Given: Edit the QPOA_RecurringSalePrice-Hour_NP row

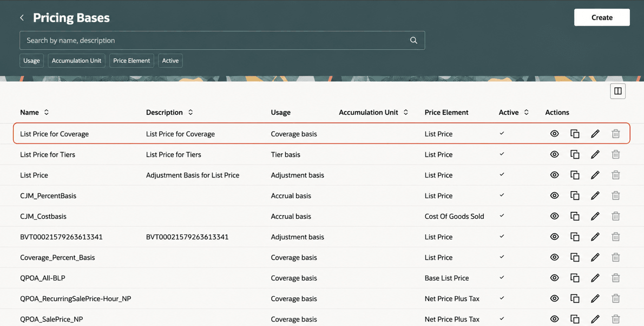Looking at the screenshot, I should point(595,298).
